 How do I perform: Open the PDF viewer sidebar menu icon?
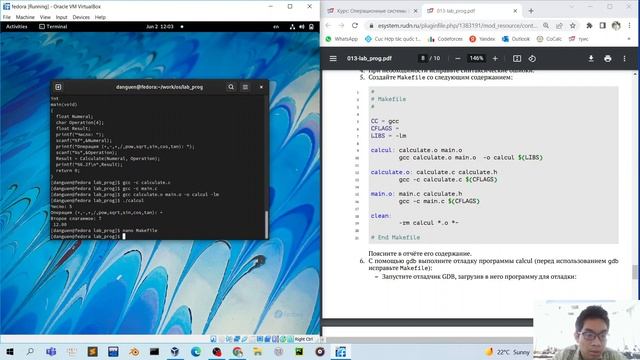pos(333,58)
